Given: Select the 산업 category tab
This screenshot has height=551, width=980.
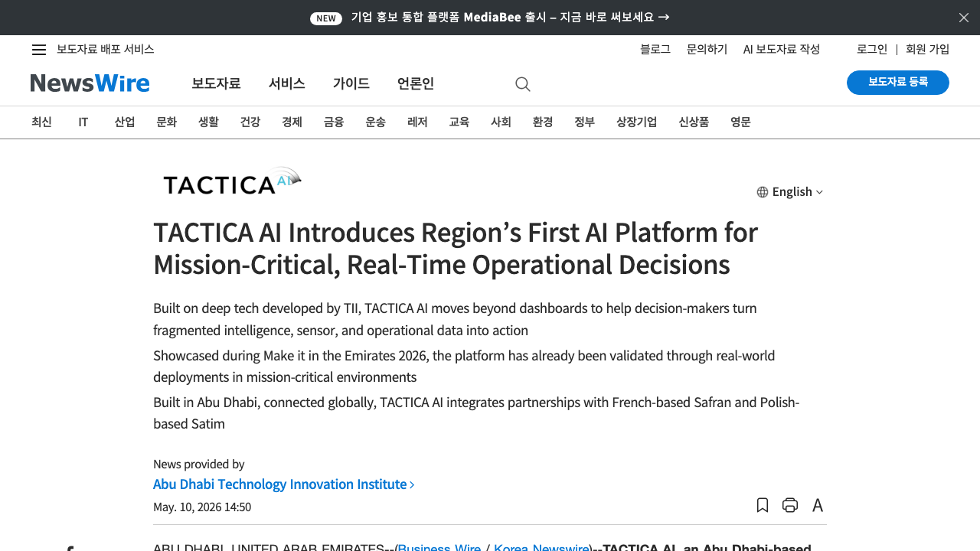Looking at the screenshot, I should click(125, 122).
